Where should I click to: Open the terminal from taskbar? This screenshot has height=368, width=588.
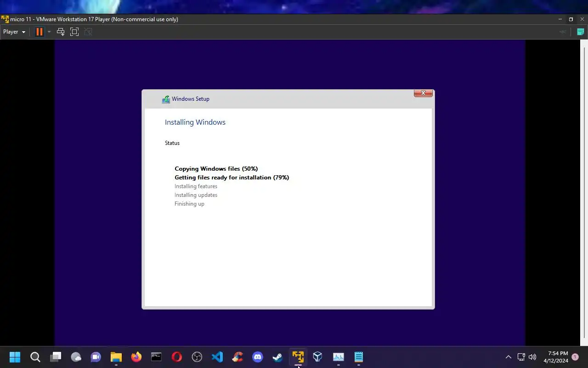click(156, 357)
